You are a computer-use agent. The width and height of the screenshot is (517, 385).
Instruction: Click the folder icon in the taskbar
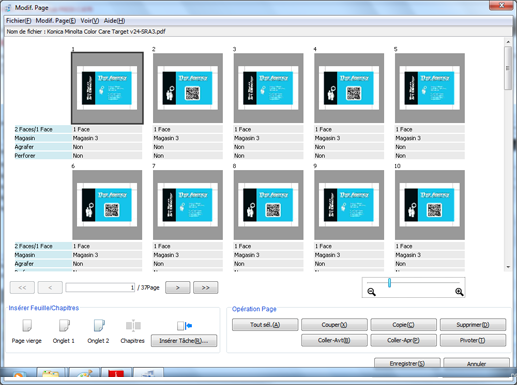tap(51, 374)
